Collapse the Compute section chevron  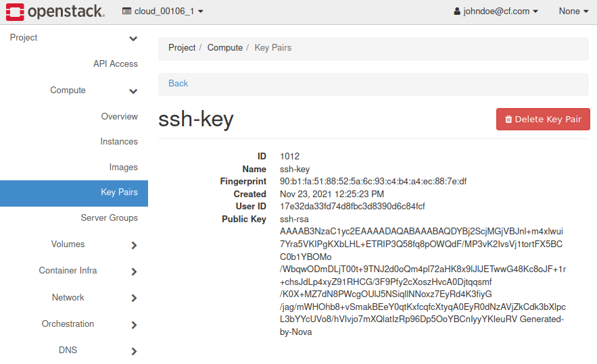coord(133,91)
